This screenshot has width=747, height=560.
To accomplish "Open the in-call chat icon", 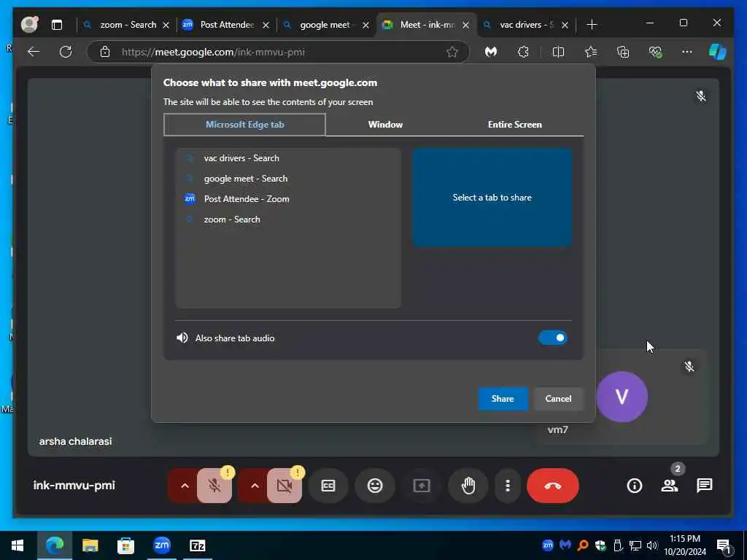I will [x=704, y=486].
